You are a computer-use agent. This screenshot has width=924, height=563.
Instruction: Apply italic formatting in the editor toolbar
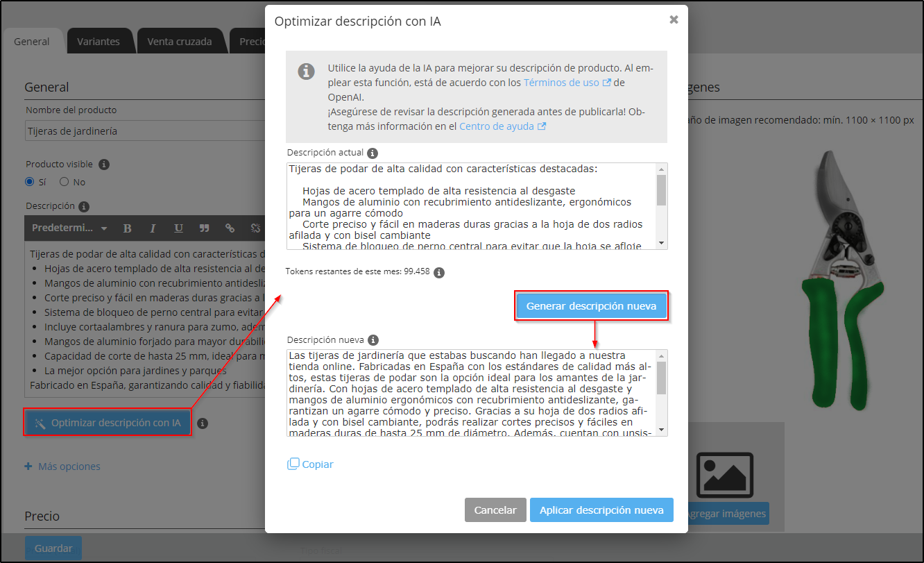152,228
